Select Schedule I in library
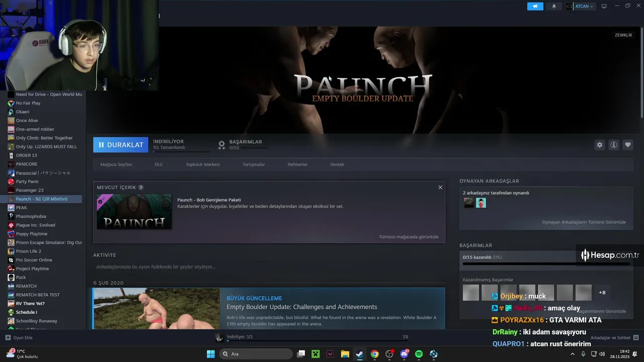Image resolution: width=644 pixels, height=362 pixels. [x=45, y=312]
